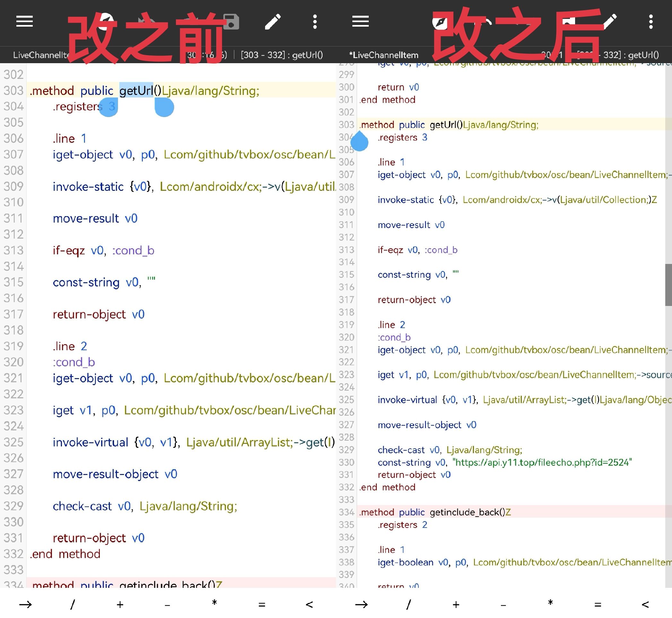The image size is (672, 618).
Task: Click the scrollbar thumb in the right editor
Action: pyautogui.click(x=668, y=284)
